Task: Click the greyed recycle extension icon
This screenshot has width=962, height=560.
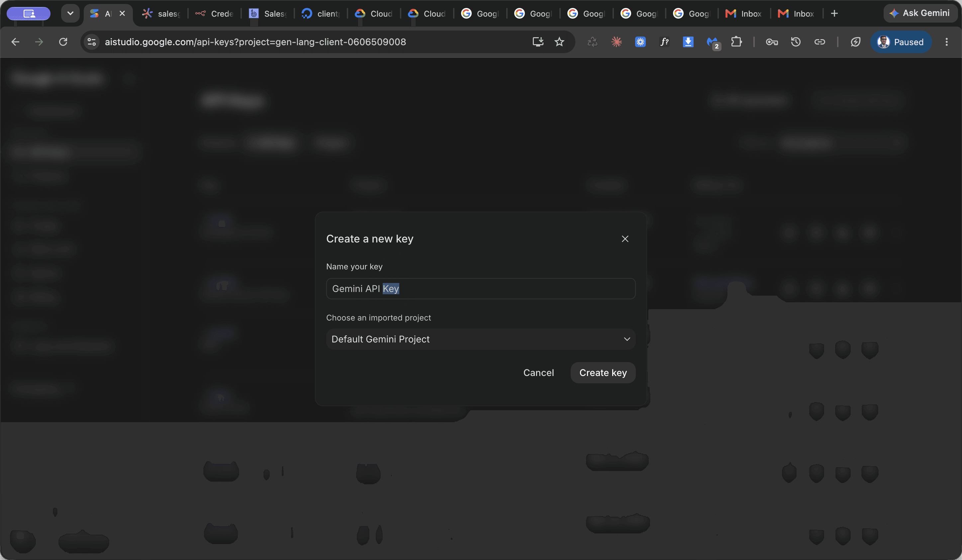Action: (593, 42)
